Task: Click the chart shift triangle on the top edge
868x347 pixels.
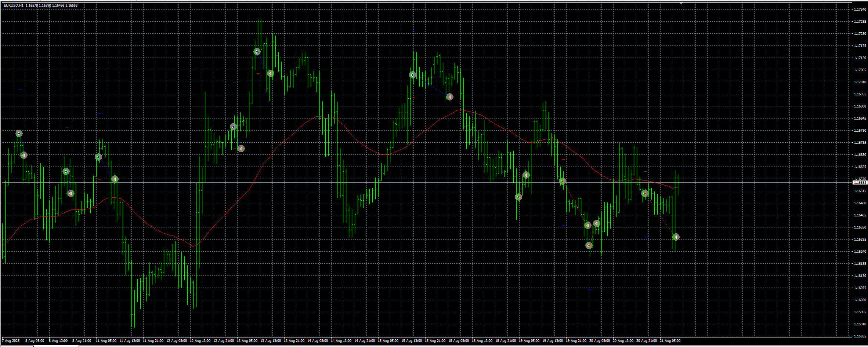Action: (x=681, y=3)
